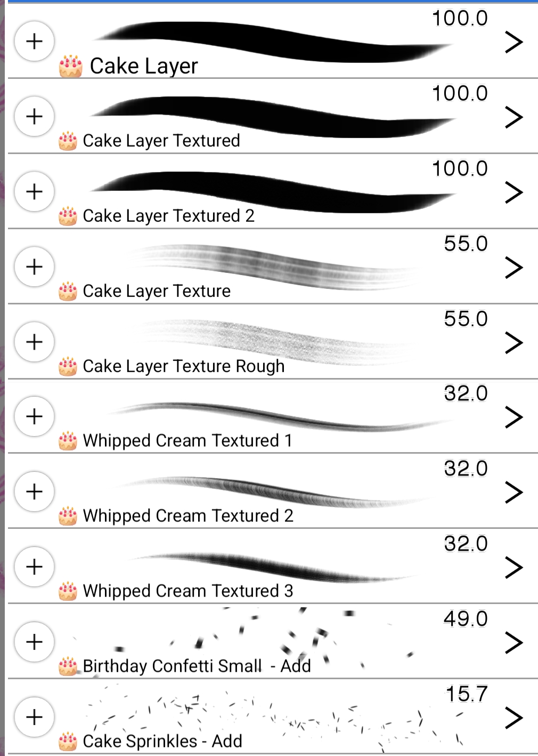538x756 pixels.
Task: Add Birthday Confetti Small brush
Action: (x=35, y=642)
